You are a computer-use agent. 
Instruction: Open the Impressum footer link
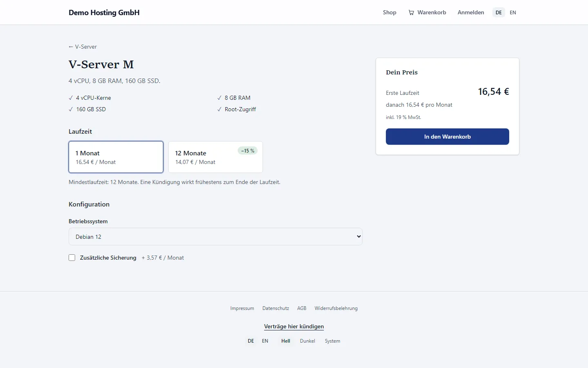(x=242, y=308)
